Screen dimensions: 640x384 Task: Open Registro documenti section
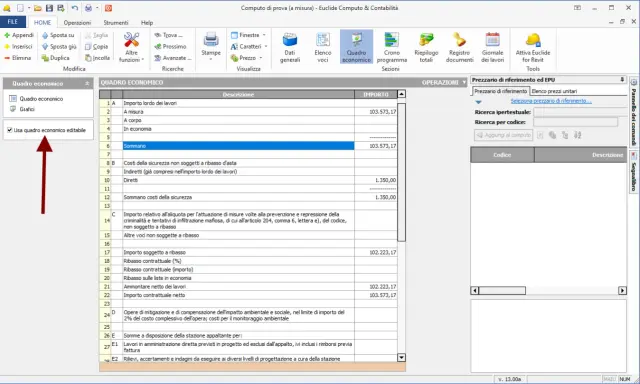pos(460,48)
